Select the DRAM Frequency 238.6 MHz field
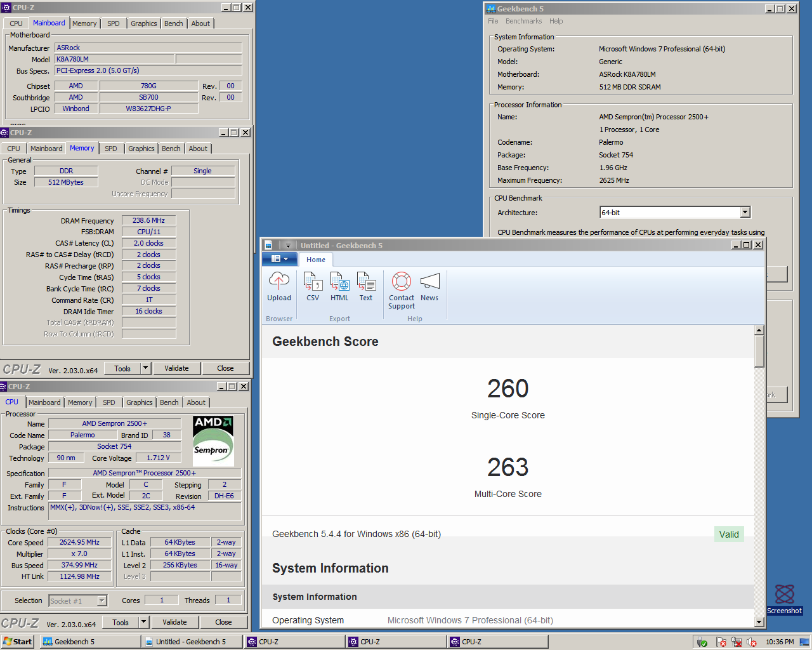 [148, 221]
